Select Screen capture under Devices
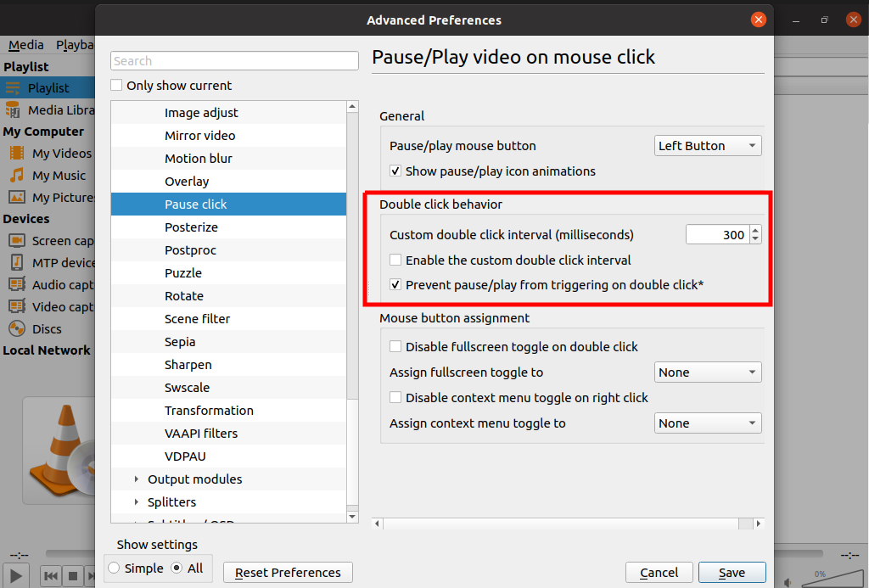 (59, 240)
